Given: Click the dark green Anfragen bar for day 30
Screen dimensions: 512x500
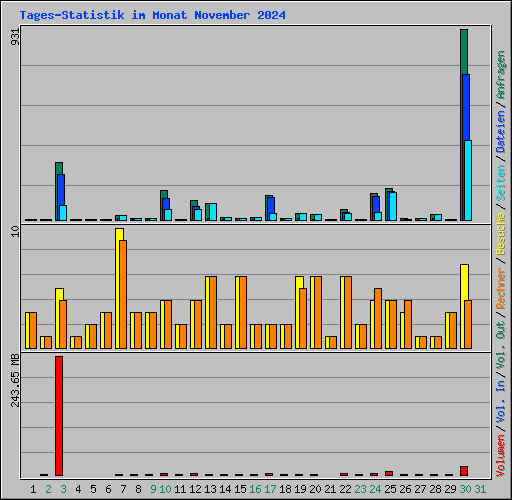Looking at the screenshot, I should (464, 52).
